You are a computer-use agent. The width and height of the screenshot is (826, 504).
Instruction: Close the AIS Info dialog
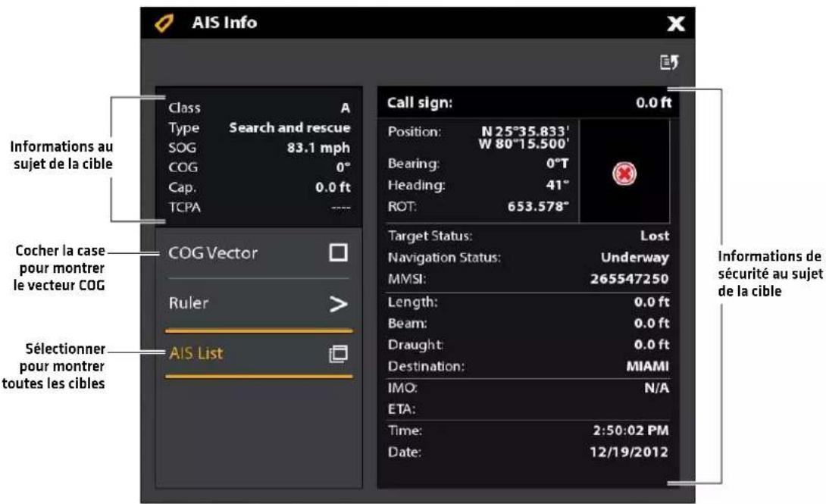point(676,23)
